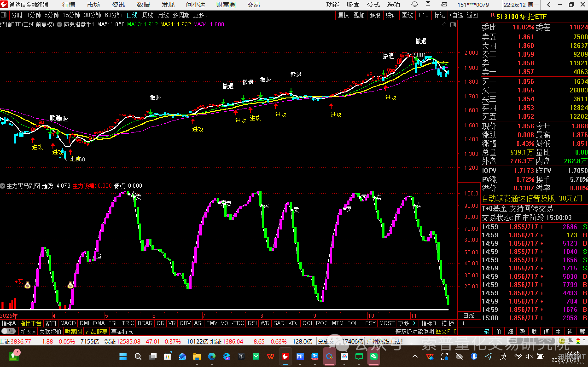Screen dimensions: 588x367
Task: Toggle the side panel icon before 分时
Action: [x=4, y=15]
